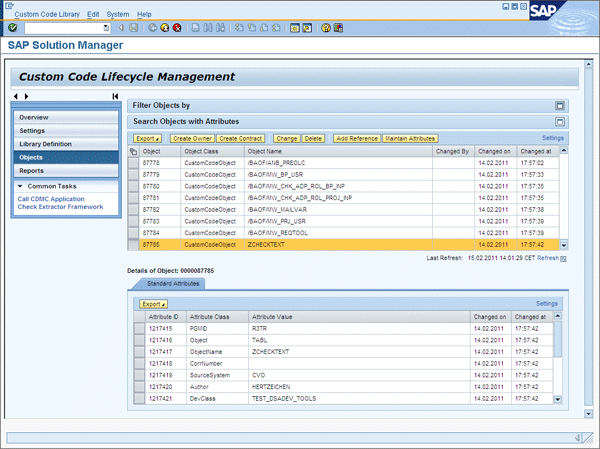Collapse the Common Tasks section
Viewport: 600px width, 449px height.
point(20,186)
